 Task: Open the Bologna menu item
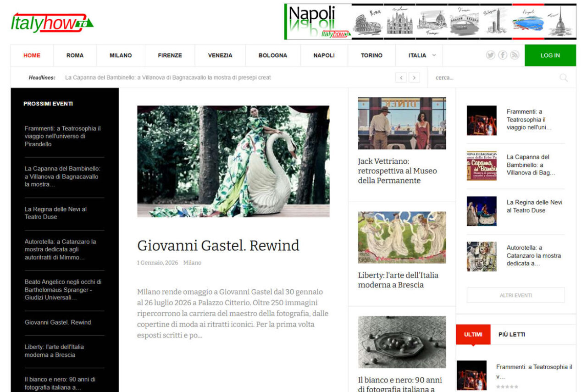pos(272,55)
